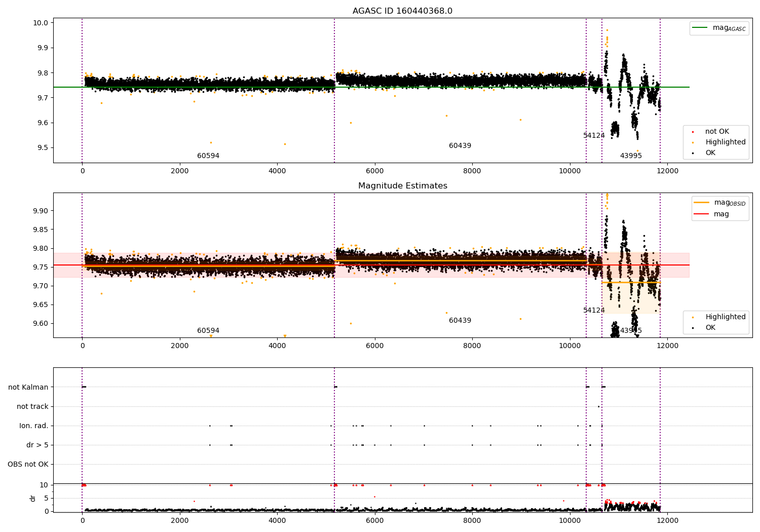Click x-tick "12000" under the bottom plot
The image size is (760, 532).
(667, 521)
